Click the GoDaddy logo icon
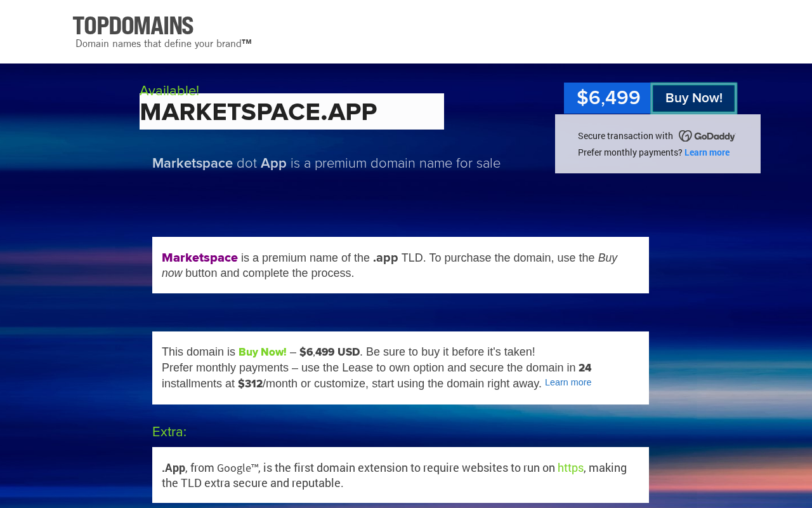Image resolution: width=812 pixels, height=508 pixels. 707,136
